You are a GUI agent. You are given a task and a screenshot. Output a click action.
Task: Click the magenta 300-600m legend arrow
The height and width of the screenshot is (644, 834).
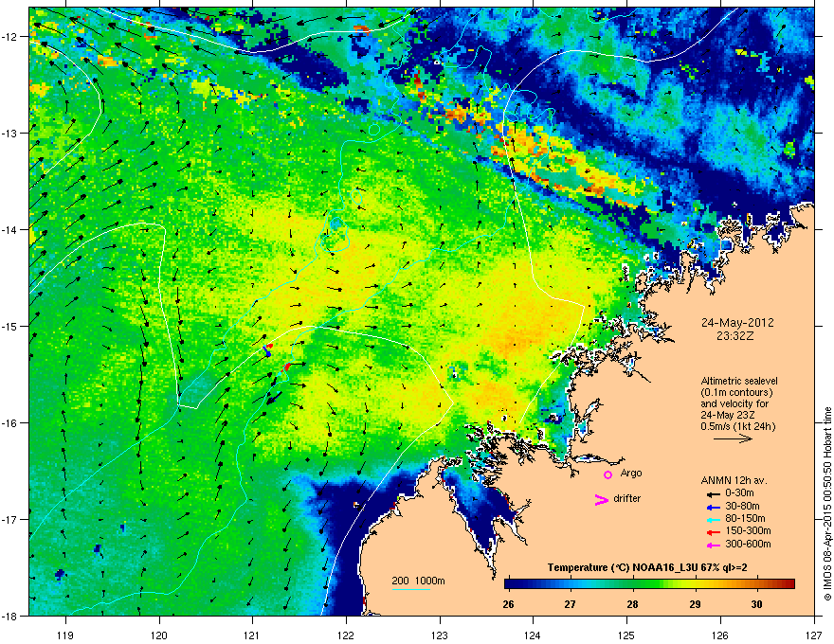pos(714,545)
